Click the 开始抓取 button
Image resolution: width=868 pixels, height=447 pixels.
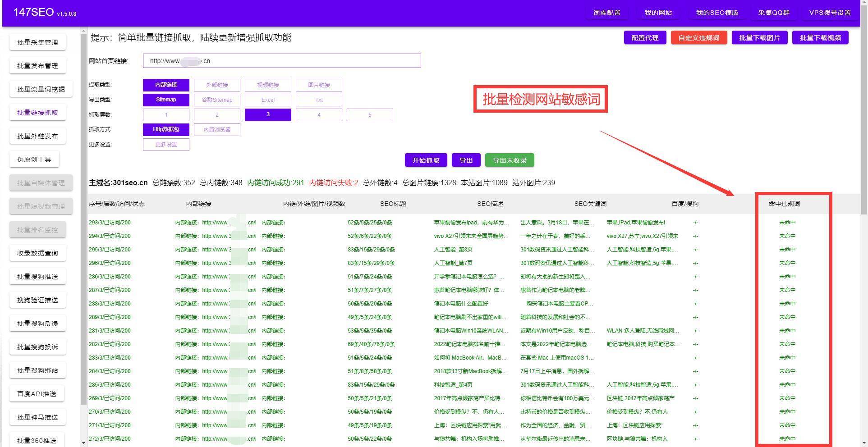click(425, 160)
